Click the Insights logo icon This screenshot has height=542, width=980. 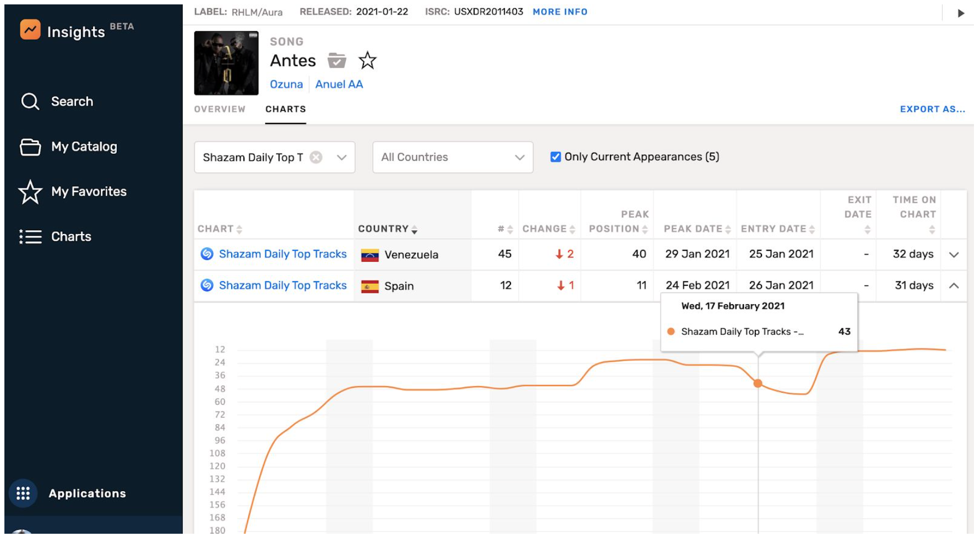[30, 30]
